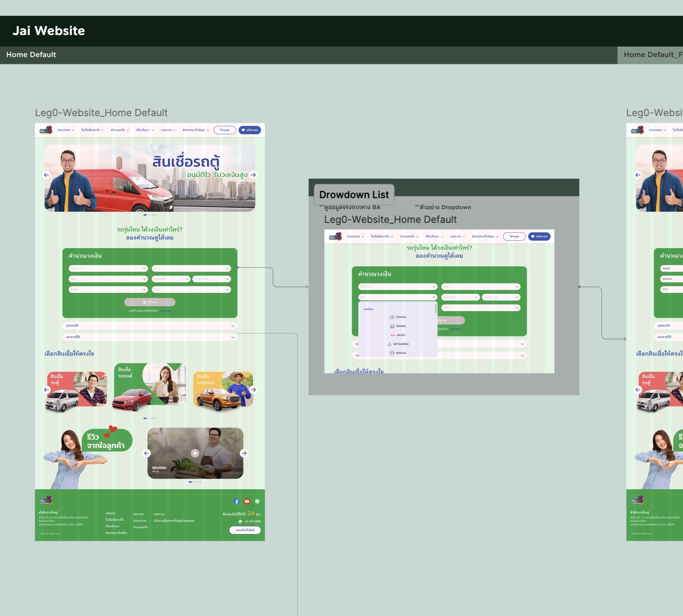683x616 pixels.
Task: Click the hero banner's left arrow in left frame
Action: [x=47, y=175]
